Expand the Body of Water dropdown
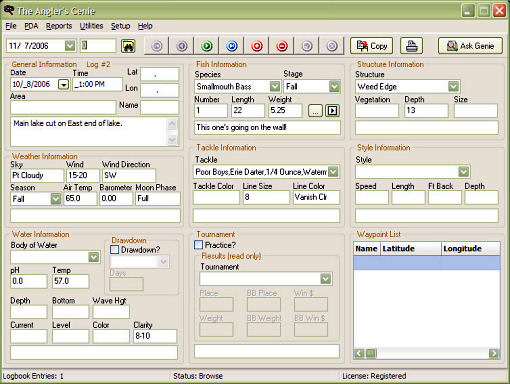The width and height of the screenshot is (510, 384). click(94, 257)
